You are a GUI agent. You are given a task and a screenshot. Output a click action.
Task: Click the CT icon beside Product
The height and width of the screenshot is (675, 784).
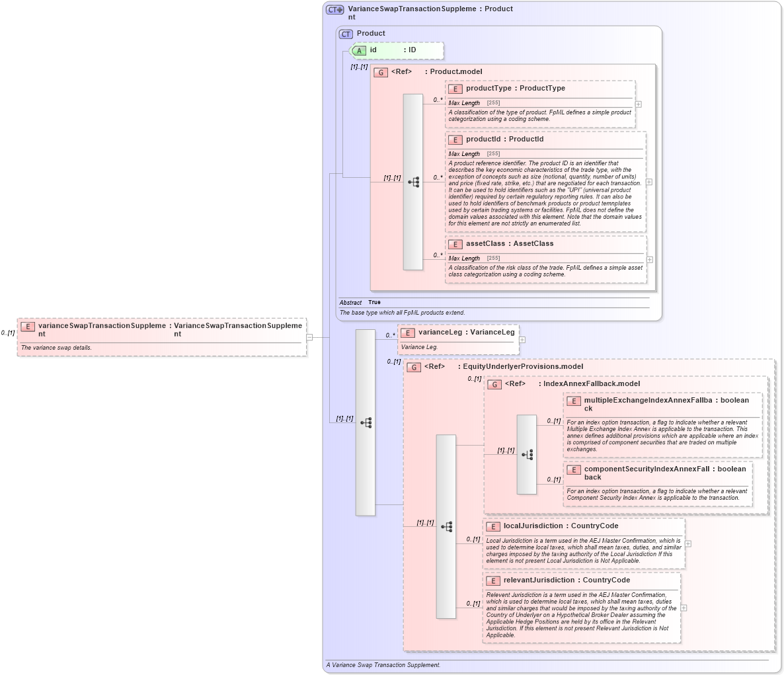pyautogui.click(x=346, y=34)
